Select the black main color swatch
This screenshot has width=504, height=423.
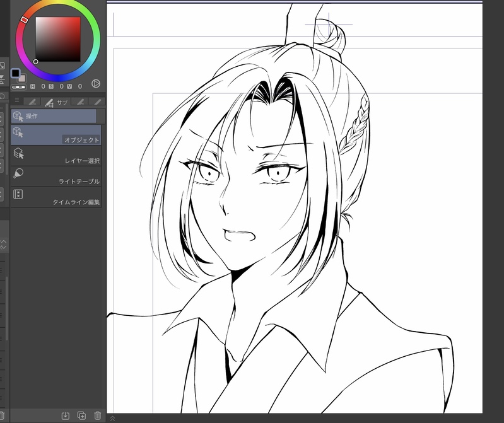pos(15,73)
